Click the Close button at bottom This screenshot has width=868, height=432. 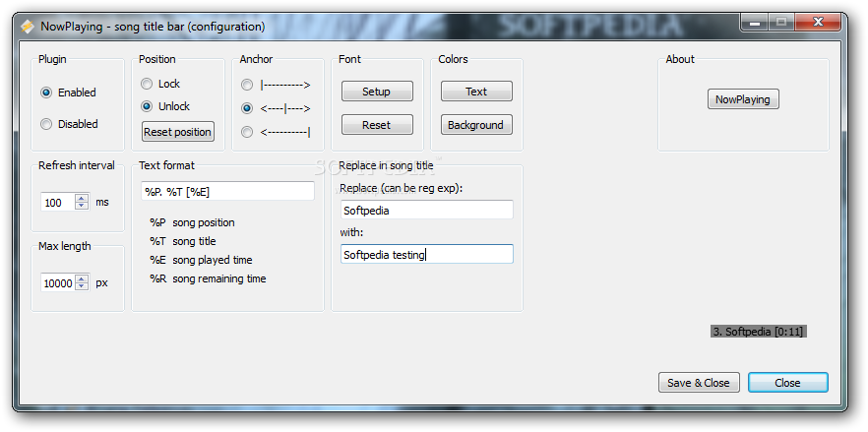pyautogui.click(x=787, y=383)
